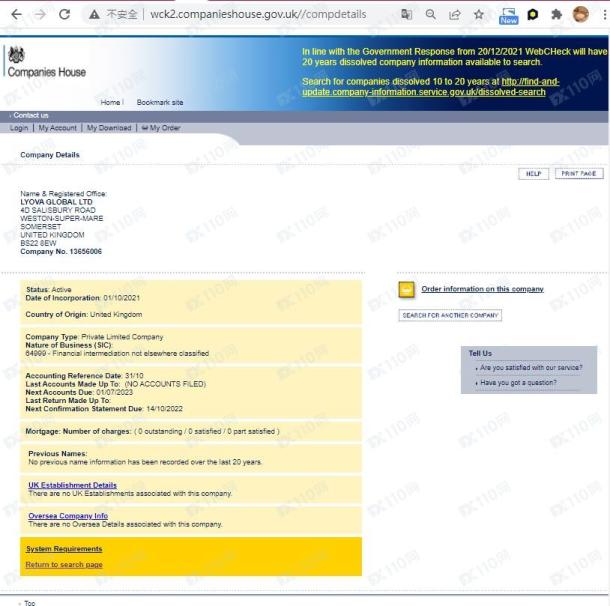Click 'Are you satisfied with our service?'

click(531, 368)
